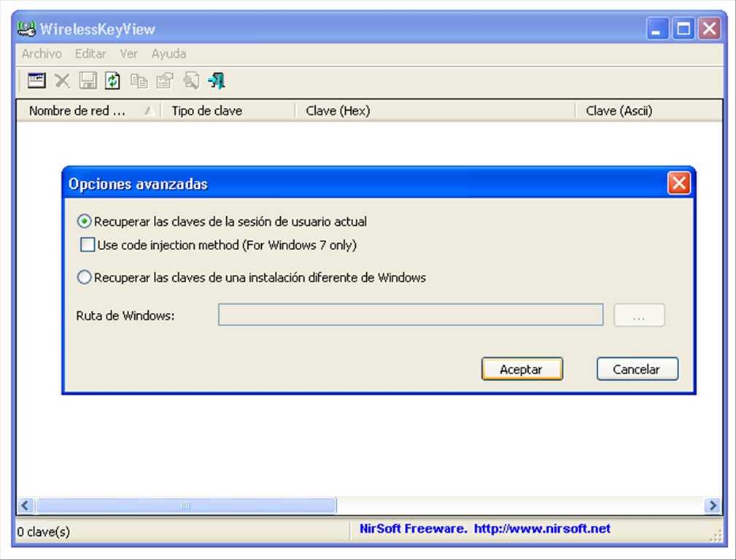Open the Ayuda menu
This screenshot has height=560, width=736.
click(x=168, y=54)
